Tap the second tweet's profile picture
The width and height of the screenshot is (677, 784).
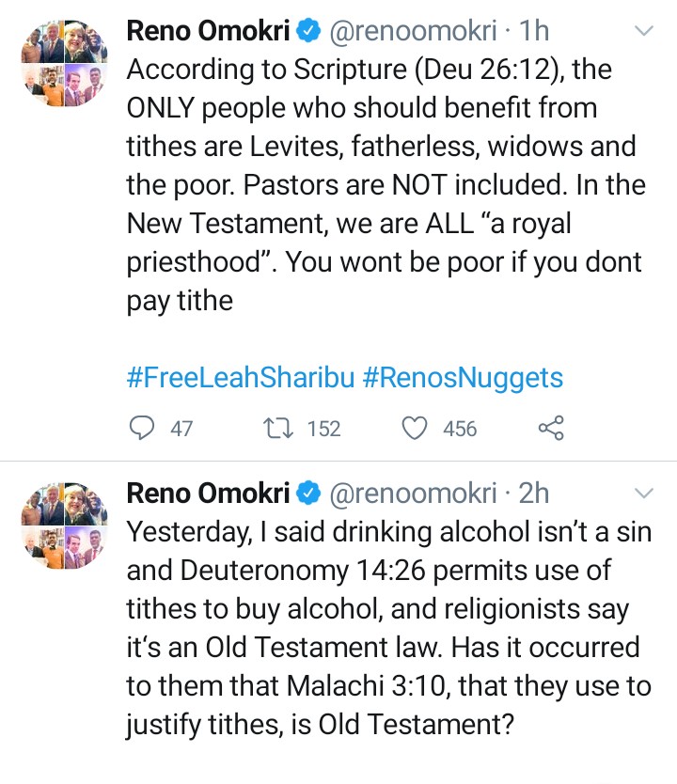pyautogui.click(x=65, y=526)
